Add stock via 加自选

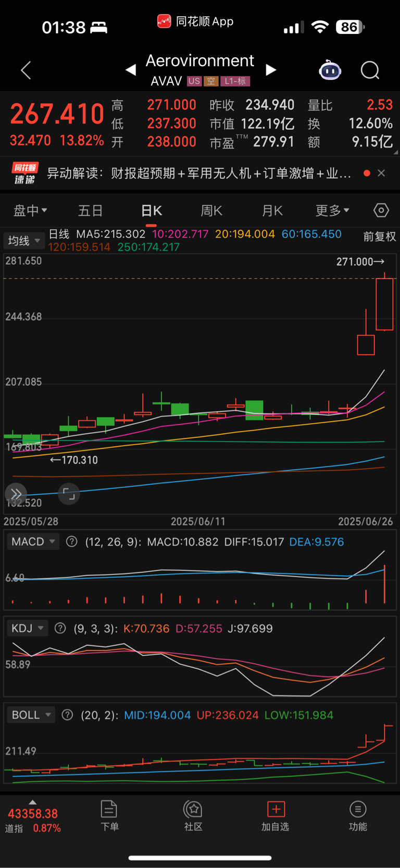point(275,816)
